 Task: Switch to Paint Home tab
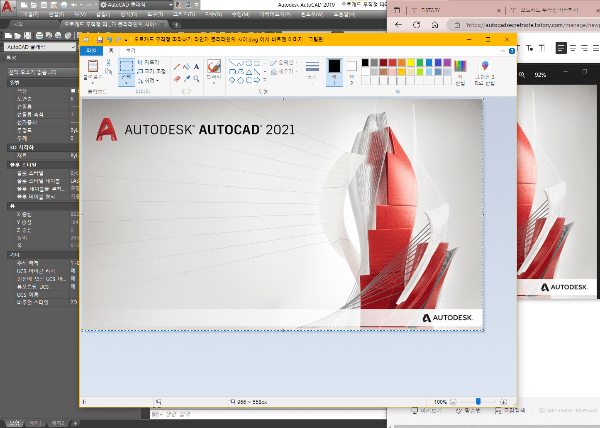111,50
